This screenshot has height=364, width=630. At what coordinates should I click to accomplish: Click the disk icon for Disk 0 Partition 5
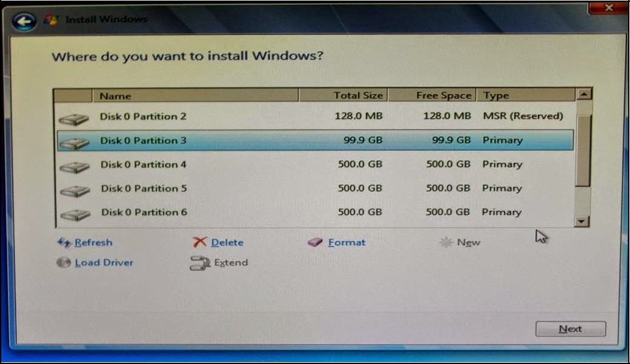[x=75, y=191]
